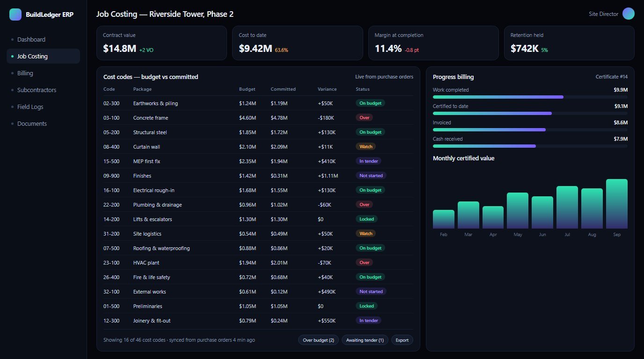The image size is (644, 359).
Task: Click the Not started badge for Finishes
Action: [371, 176]
